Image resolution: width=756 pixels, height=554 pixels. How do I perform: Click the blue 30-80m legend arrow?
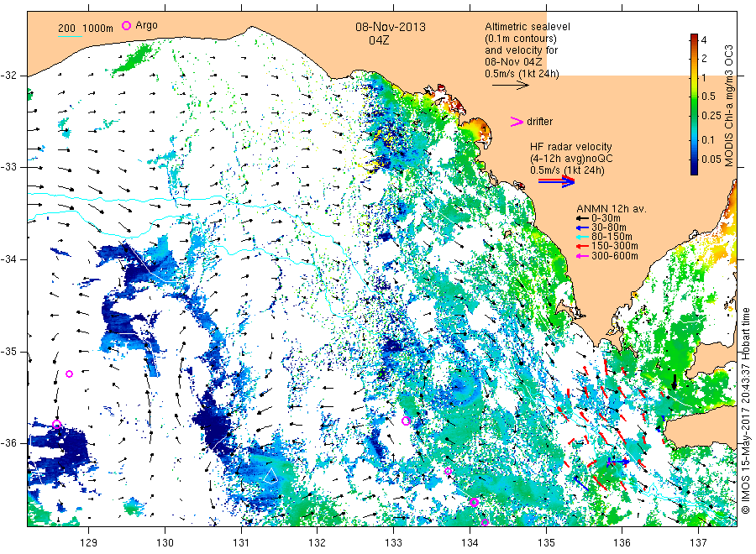tap(582, 227)
